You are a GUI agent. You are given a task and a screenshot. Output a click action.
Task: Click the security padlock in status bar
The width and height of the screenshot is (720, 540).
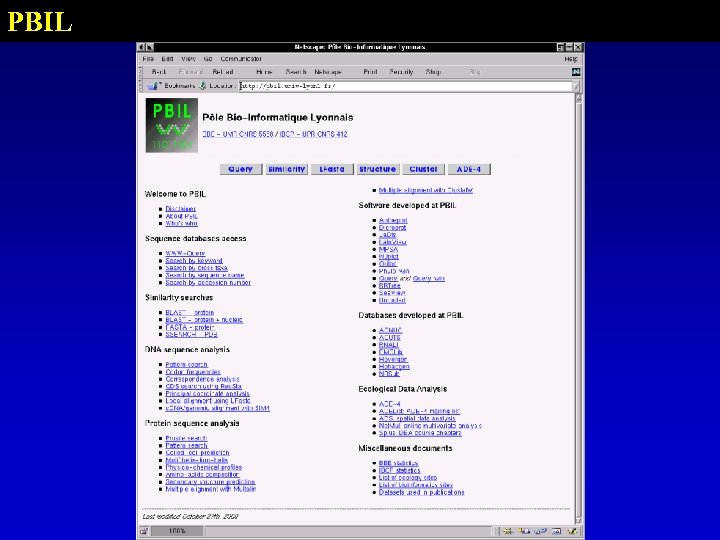click(x=144, y=531)
